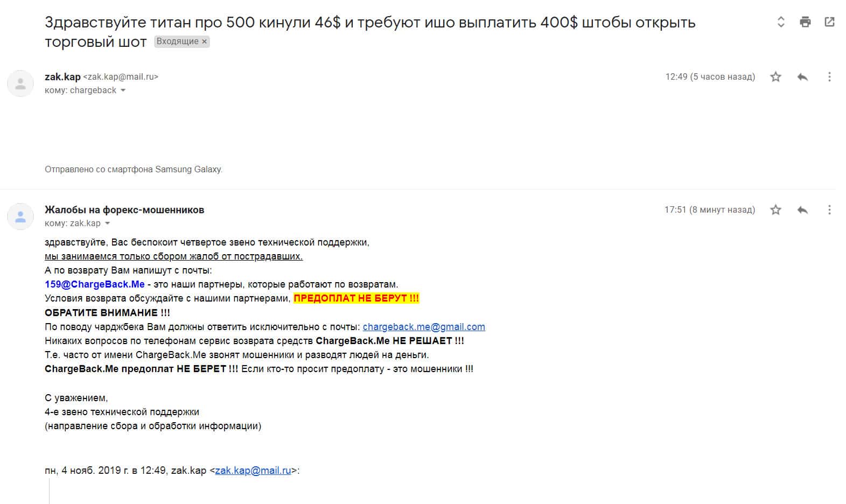Click zak.kap sender avatar

20,83
